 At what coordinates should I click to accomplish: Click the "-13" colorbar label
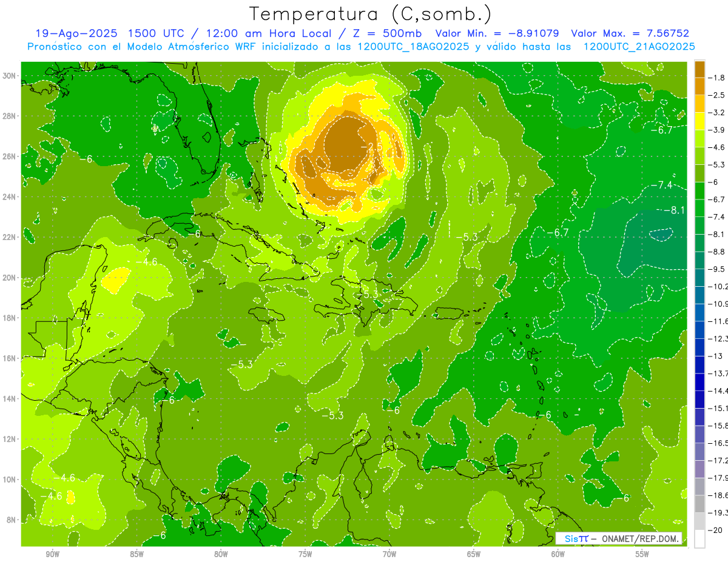coord(715,356)
